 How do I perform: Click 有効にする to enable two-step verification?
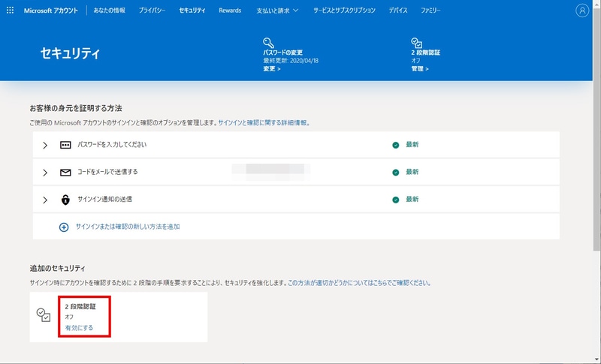[79, 328]
